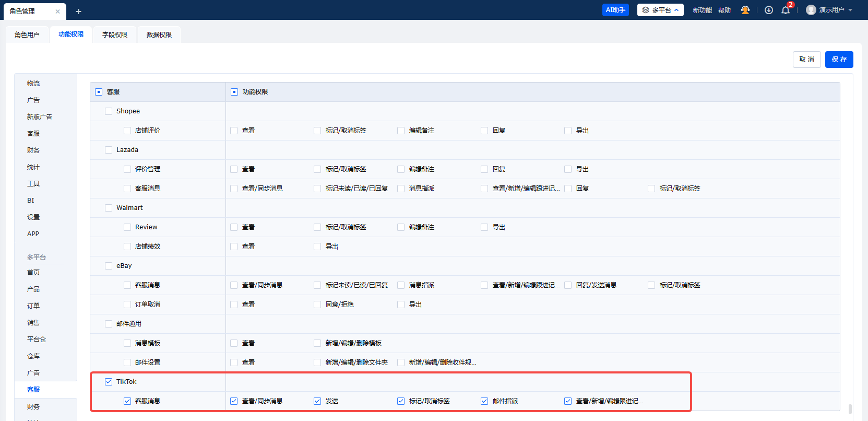This screenshot has width=868, height=421.
Task: Open the 帮助 link
Action: pyautogui.click(x=724, y=10)
